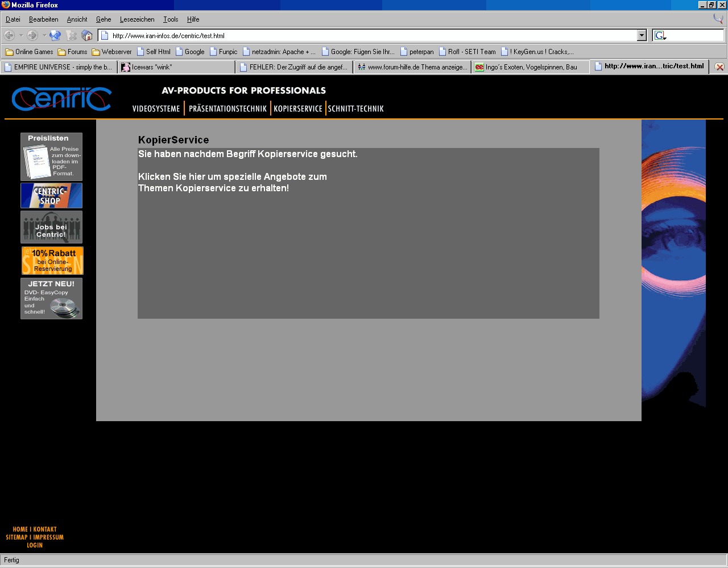Screen dimensions: 728x568
Task: Close the current tab with red X
Action: pyautogui.click(x=719, y=67)
